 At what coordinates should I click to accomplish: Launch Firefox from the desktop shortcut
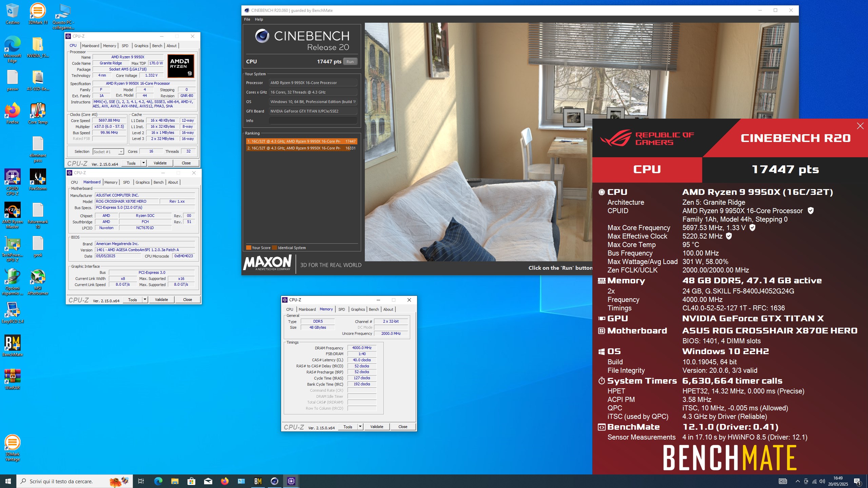tap(12, 113)
